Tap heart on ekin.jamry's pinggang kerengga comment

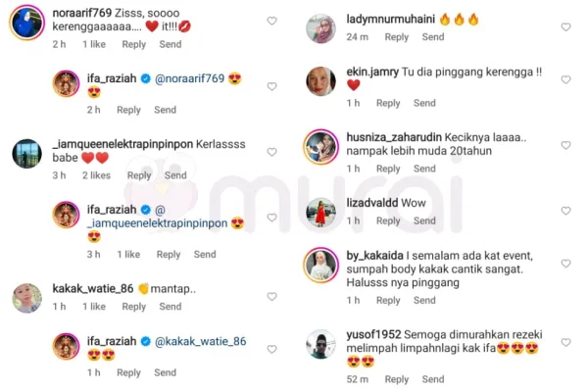565,79
